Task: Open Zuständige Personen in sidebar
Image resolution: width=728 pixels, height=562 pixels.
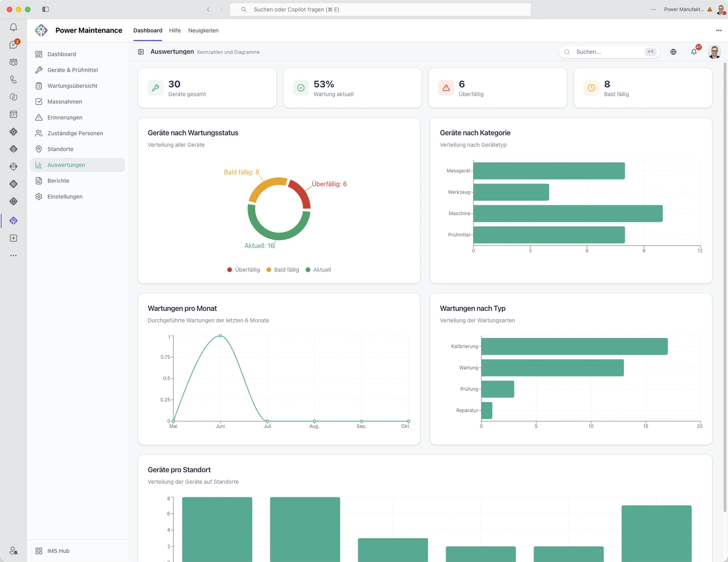Action: [x=77, y=133]
